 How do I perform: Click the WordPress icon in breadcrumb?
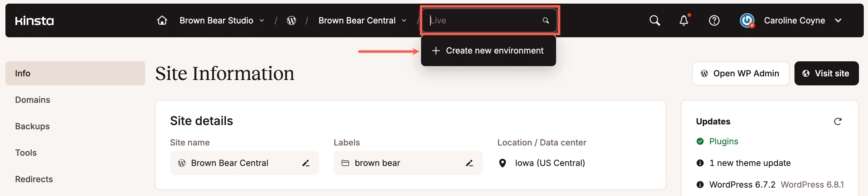click(291, 20)
